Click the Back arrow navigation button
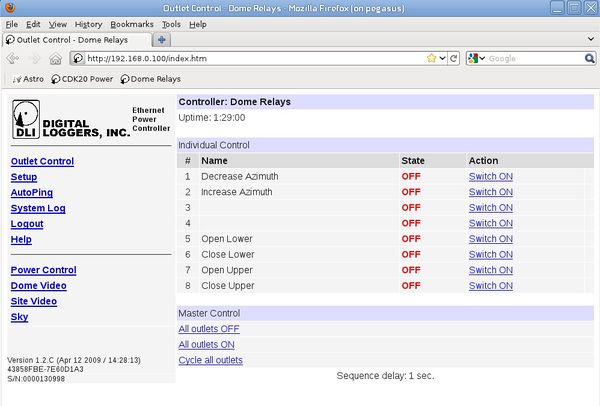600x406 pixels. (x=13, y=58)
